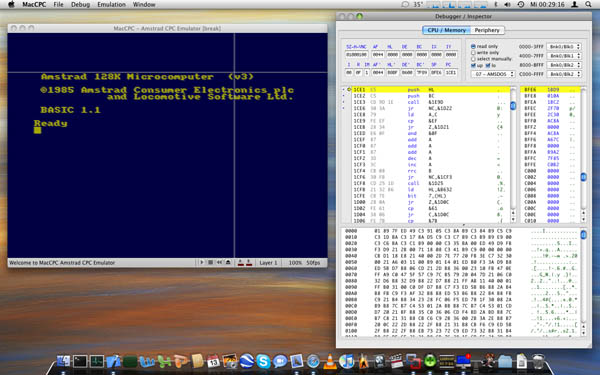Select stack row at address BFE6
The width and height of the screenshot is (600, 375).
[x=550, y=90]
